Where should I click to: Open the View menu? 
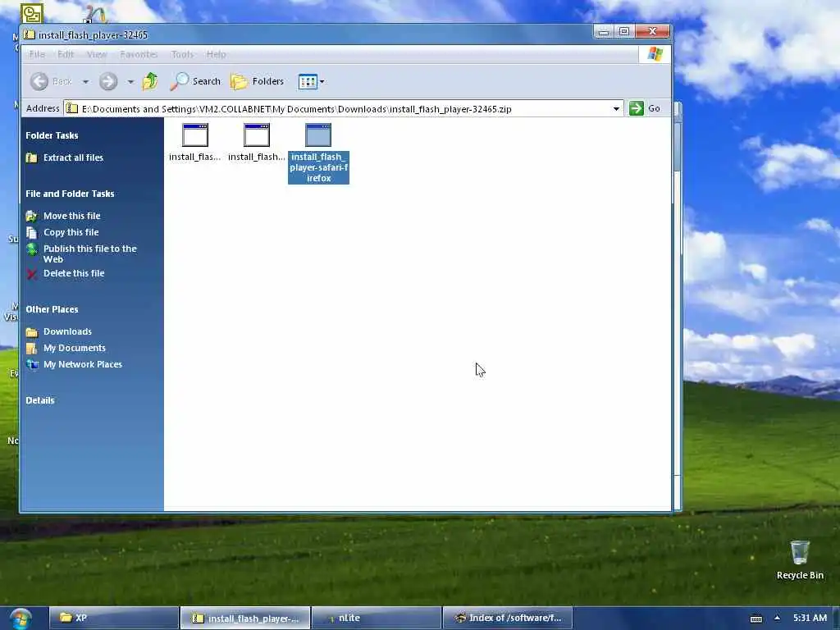(97, 54)
